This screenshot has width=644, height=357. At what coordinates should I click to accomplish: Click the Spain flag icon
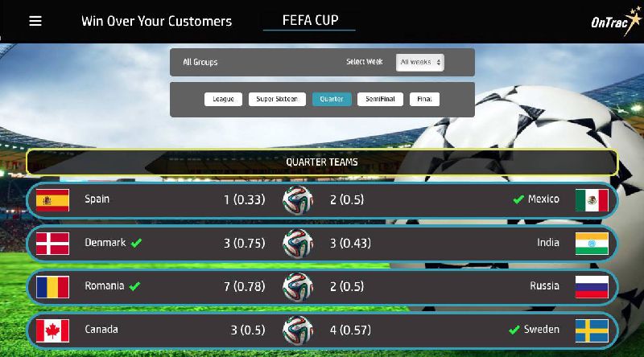pos(53,199)
